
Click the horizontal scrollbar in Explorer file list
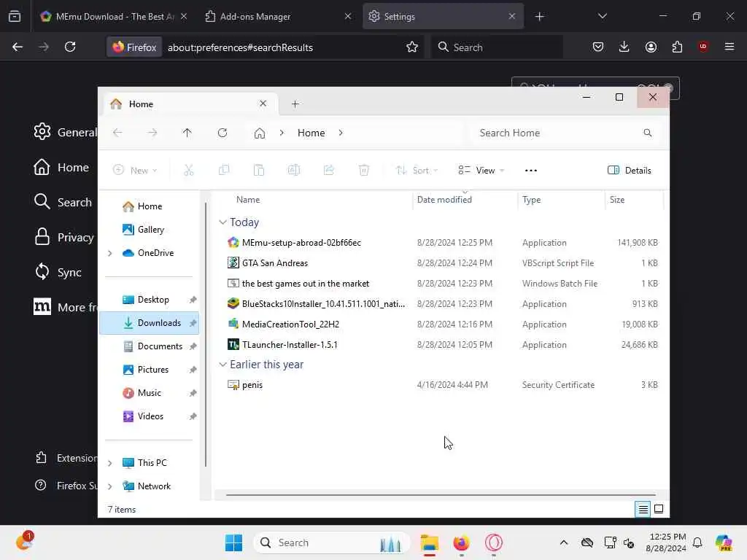(x=441, y=495)
